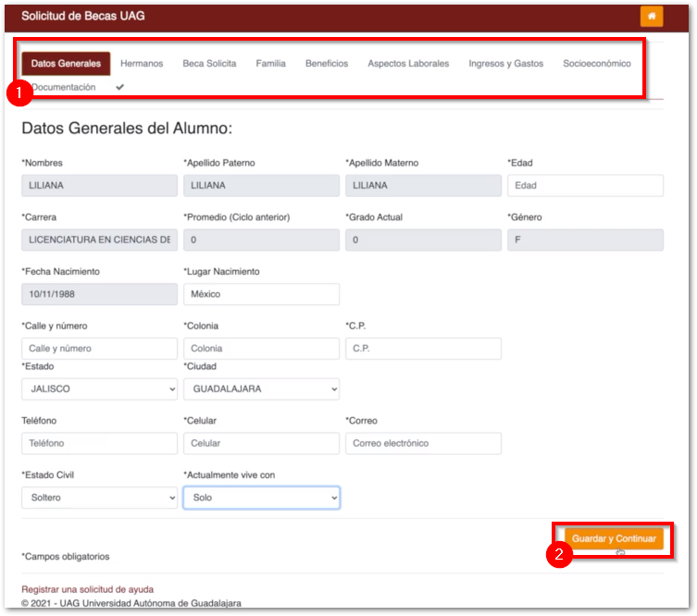697x616 pixels.
Task: Focus the Celular input field
Action: coord(261,443)
